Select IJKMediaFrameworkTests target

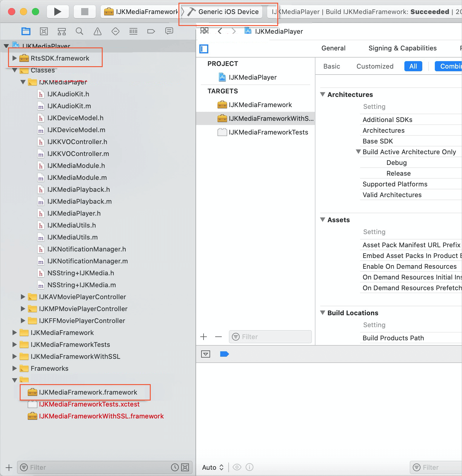[x=268, y=132]
